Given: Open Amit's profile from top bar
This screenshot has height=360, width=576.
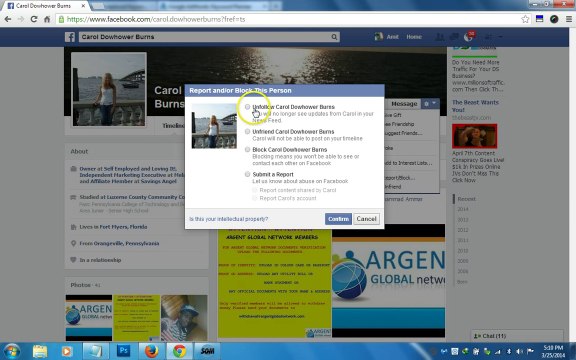Looking at the screenshot, I should (387, 37).
